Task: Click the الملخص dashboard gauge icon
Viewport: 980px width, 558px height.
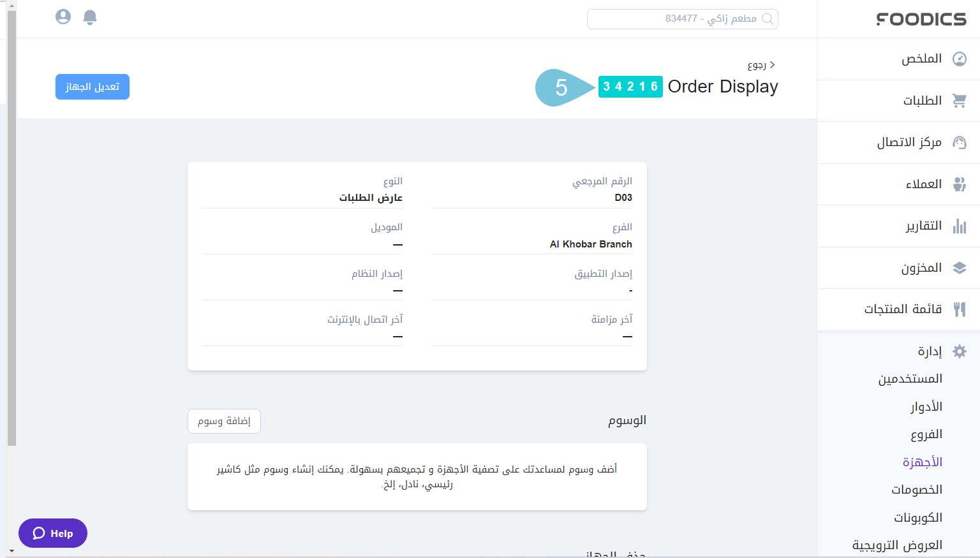Action: click(x=959, y=59)
